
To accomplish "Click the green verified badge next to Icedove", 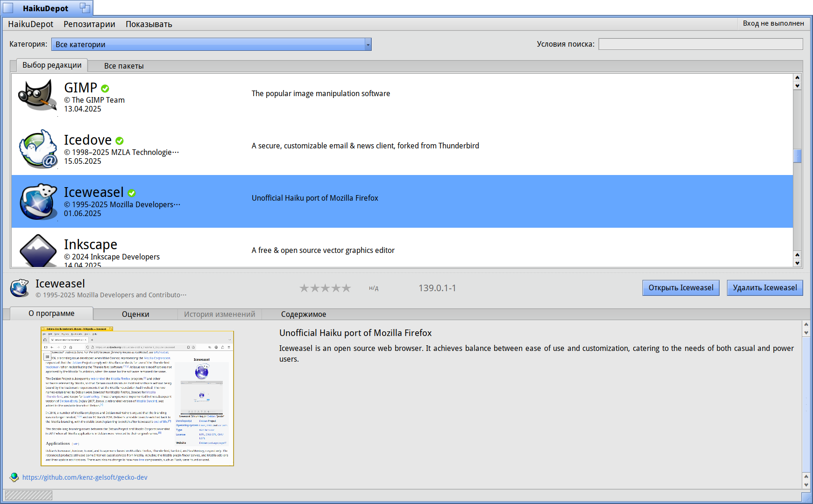I will pyautogui.click(x=120, y=141).
